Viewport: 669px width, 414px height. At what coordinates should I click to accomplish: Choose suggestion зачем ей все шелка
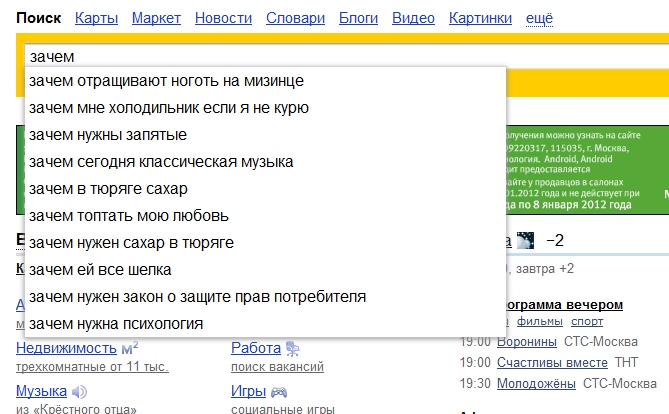tap(265, 270)
